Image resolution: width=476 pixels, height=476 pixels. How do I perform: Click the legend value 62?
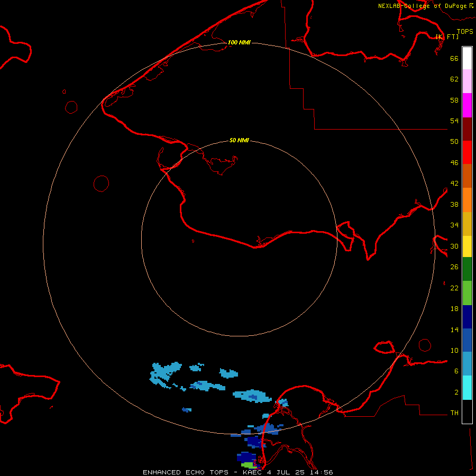454,79
